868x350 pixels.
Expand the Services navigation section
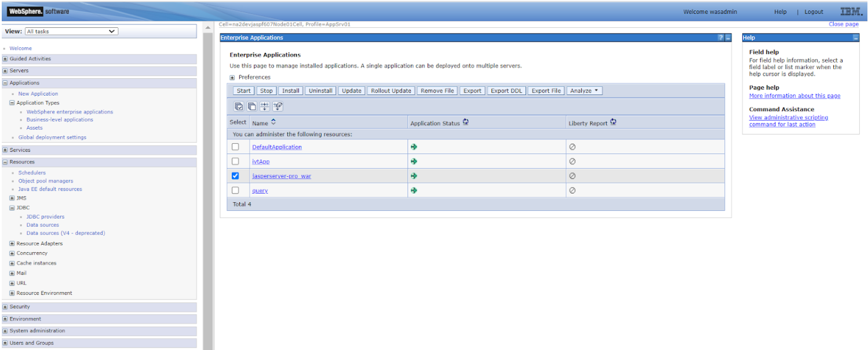(x=5, y=150)
